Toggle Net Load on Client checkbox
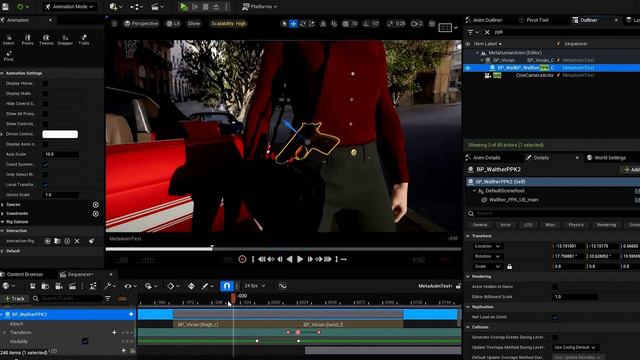640x360 pixels. [x=555, y=317]
